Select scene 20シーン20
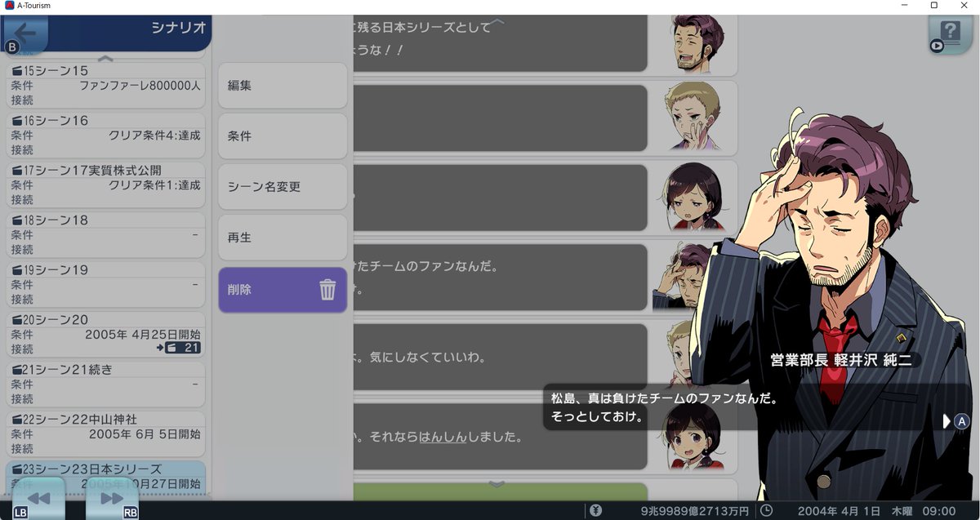This screenshot has width=980, height=520. (x=105, y=334)
